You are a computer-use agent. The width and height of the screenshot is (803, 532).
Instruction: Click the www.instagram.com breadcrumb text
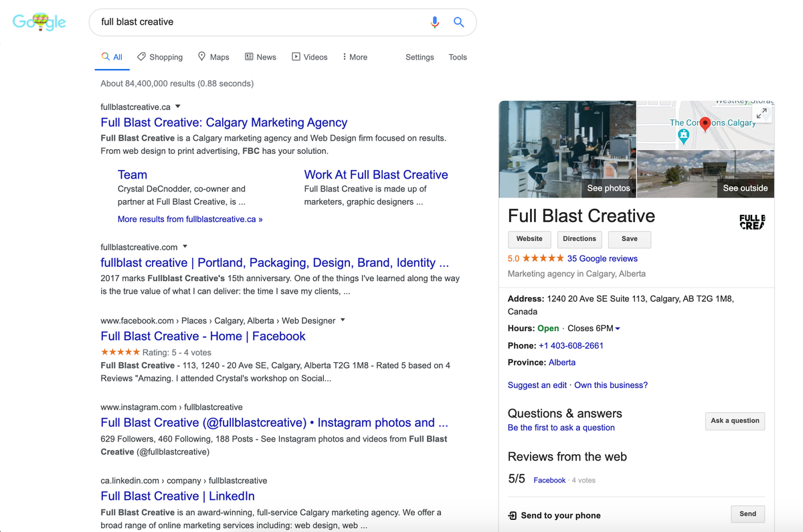point(171,407)
